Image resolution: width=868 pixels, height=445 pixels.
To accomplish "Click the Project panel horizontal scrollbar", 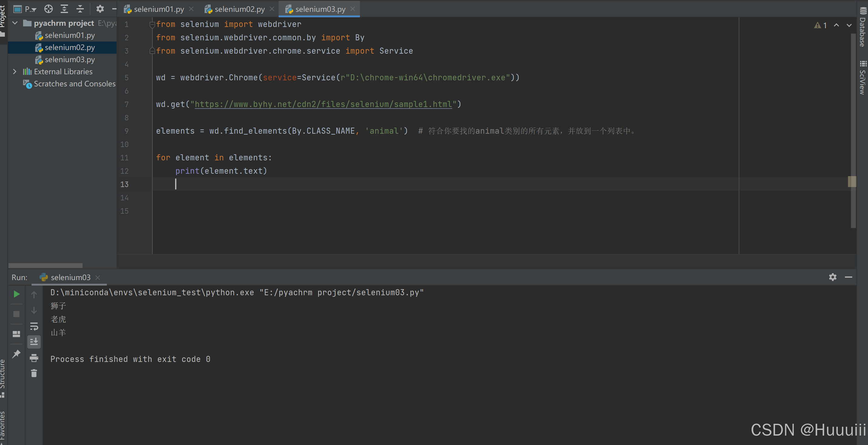I will click(x=46, y=266).
